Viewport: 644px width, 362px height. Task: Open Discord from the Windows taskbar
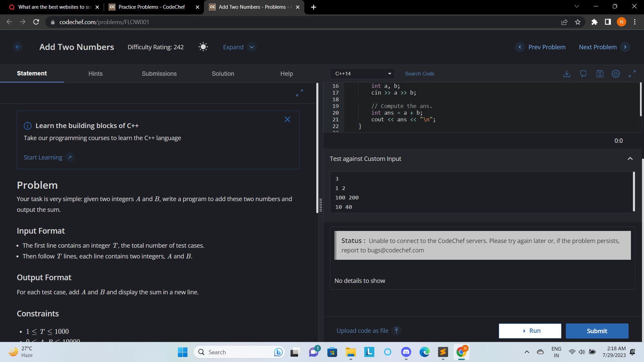click(x=406, y=352)
